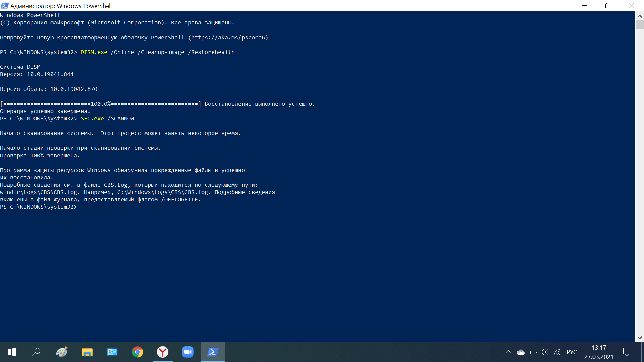644x362 pixels.
Task: Open clock showing 13:17 27.03.2021
Action: (599, 352)
